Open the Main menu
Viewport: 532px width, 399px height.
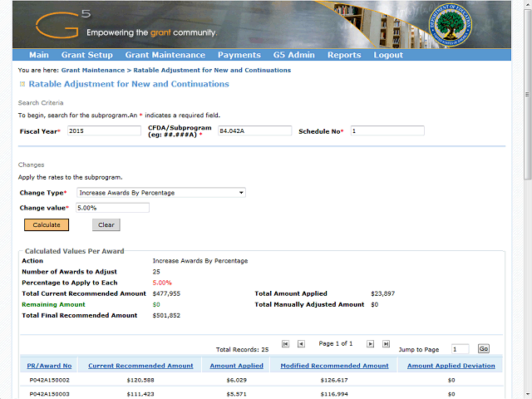tap(39, 55)
